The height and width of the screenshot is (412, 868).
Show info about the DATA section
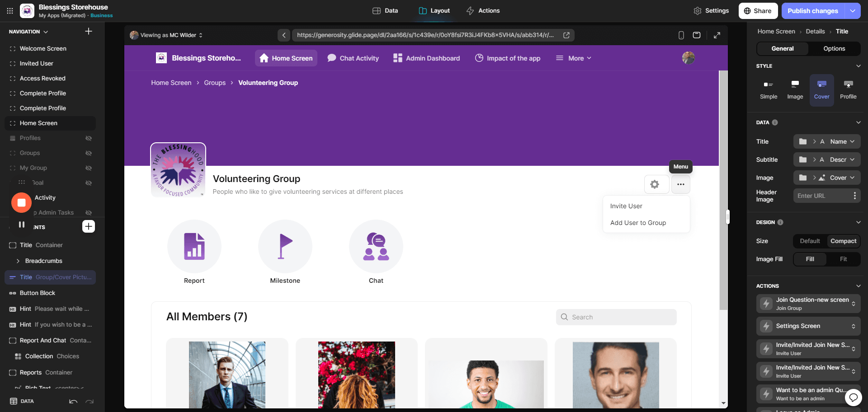(775, 122)
